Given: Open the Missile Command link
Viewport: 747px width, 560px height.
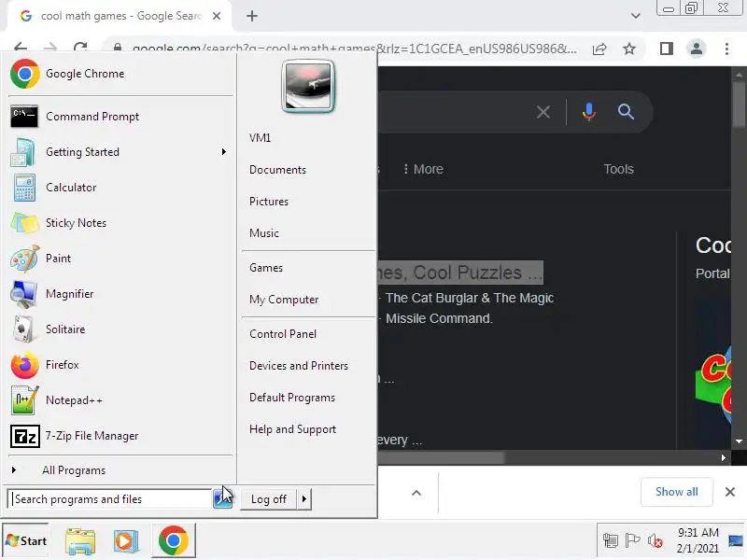Looking at the screenshot, I should tap(438, 318).
